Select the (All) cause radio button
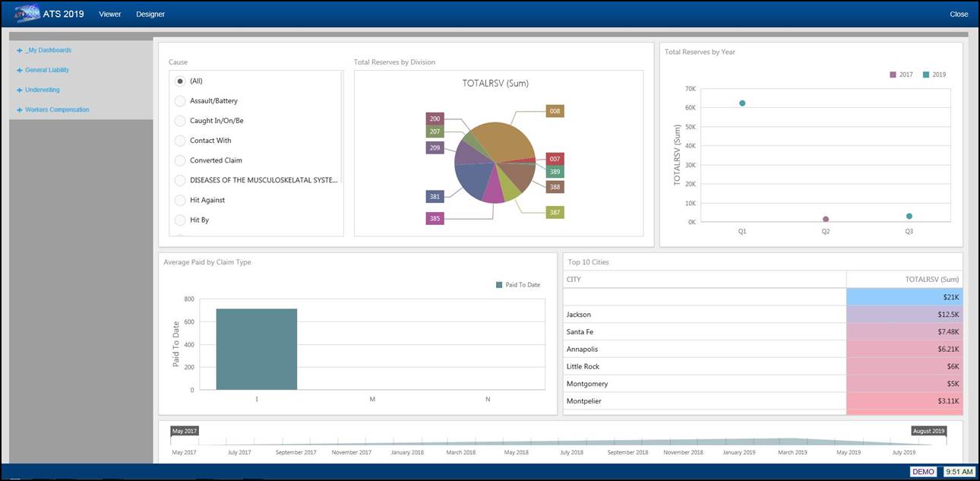 click(x=180, y=81)
